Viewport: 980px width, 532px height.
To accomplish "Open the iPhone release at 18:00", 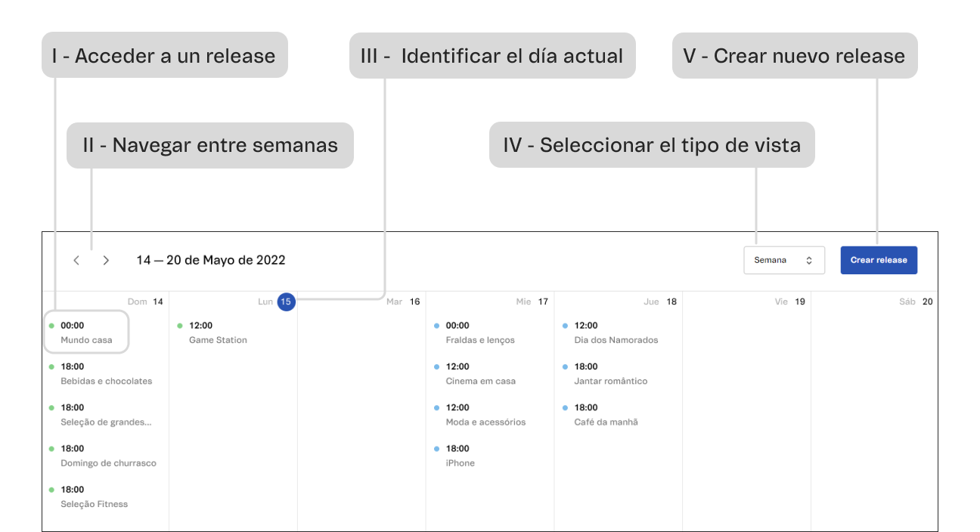I will tap(460, 456).
